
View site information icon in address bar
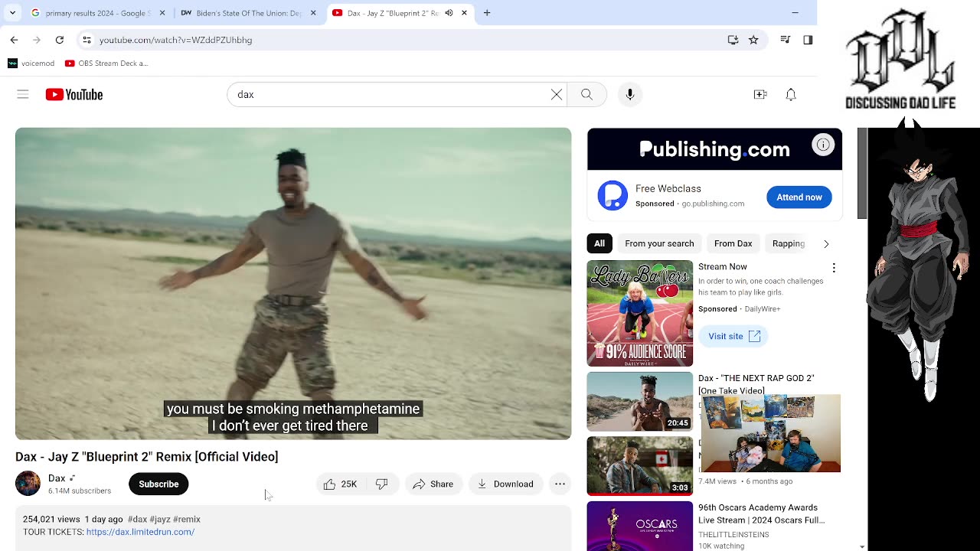[87, 40]
